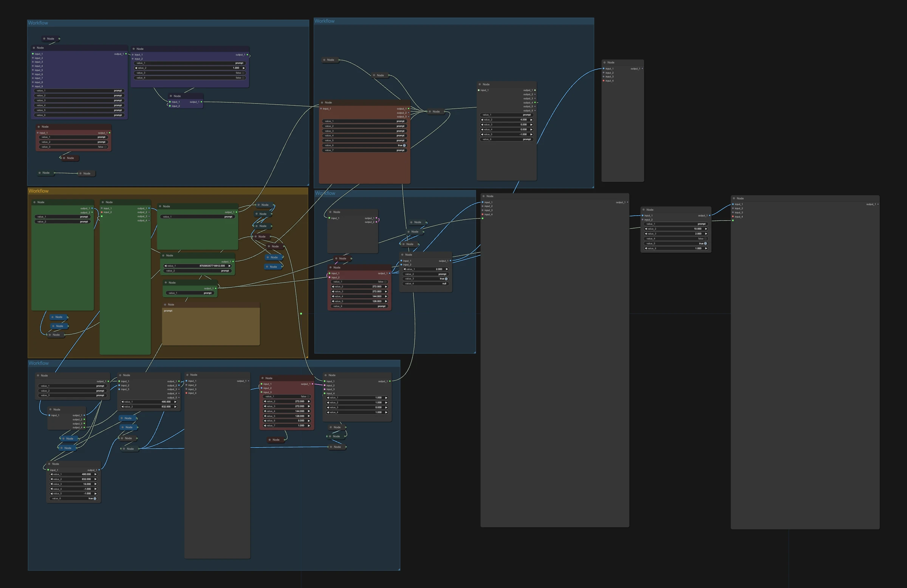Click pink output_1 port on red seven-value node

[313, 384]
